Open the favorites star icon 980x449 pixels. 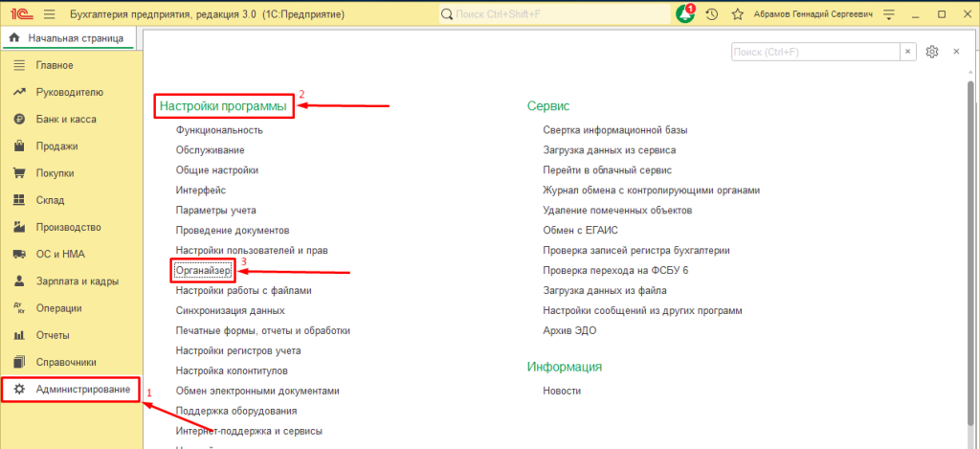tap(738, 13)
